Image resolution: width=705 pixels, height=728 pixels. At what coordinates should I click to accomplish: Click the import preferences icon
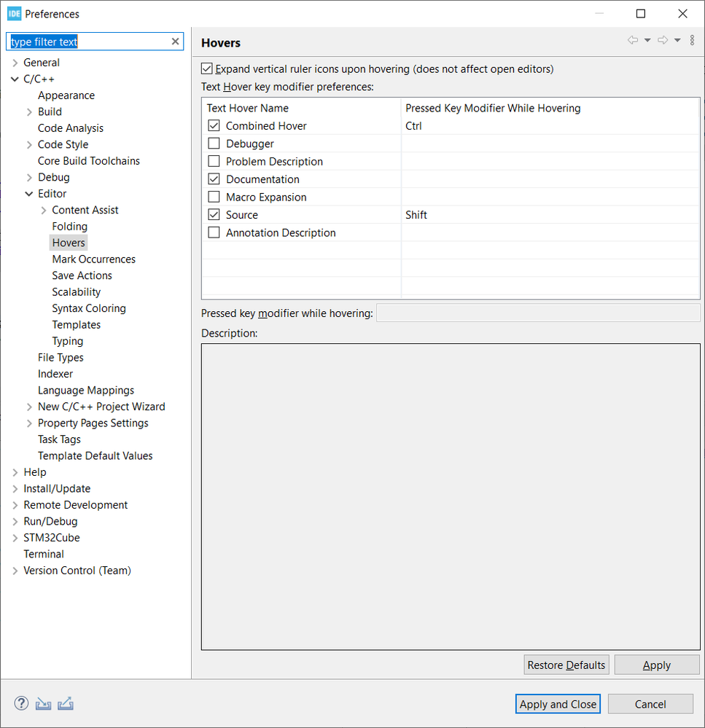pos(43,704)
